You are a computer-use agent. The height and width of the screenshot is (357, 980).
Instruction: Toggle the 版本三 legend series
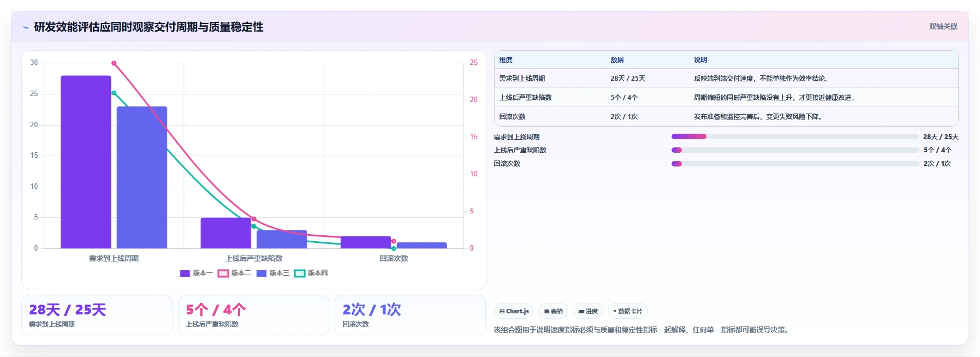point(272,273)
